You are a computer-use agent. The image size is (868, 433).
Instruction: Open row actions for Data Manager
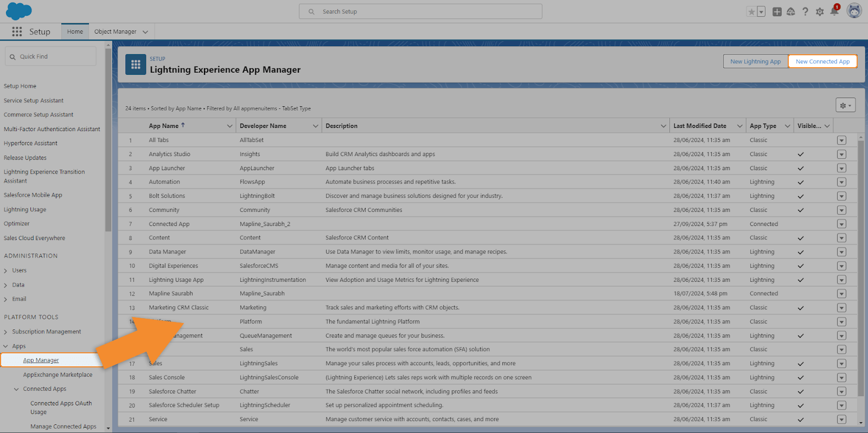(841, 252)
